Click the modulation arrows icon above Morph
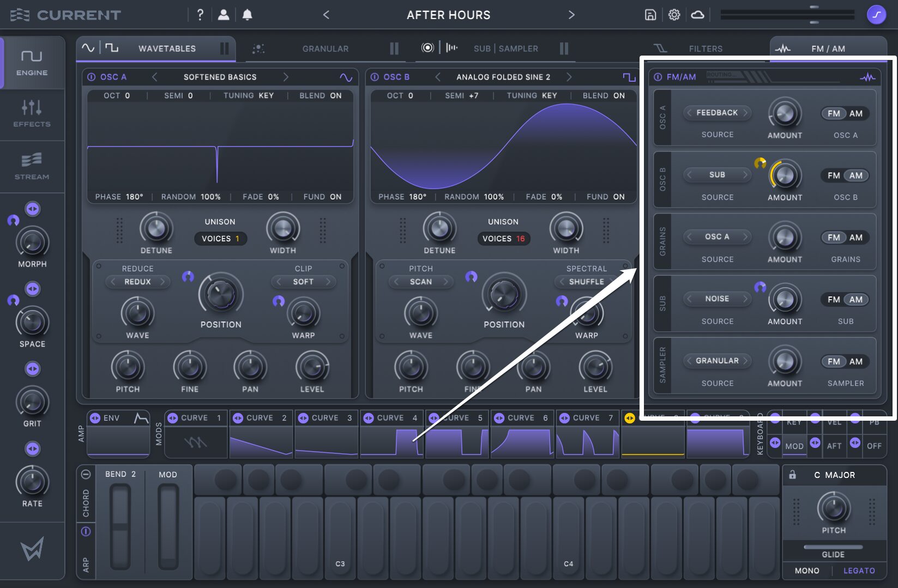Screen dimensions: 898x588 point(33,209)
